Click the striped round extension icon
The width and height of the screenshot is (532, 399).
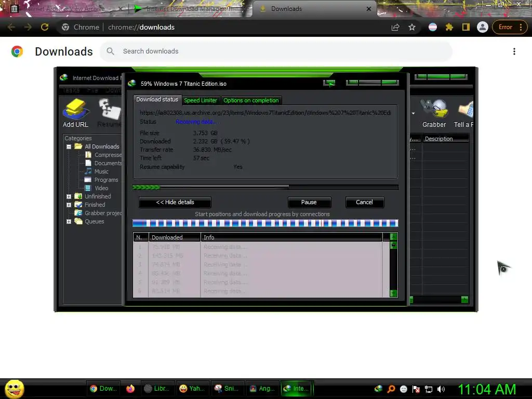point(433,27)
